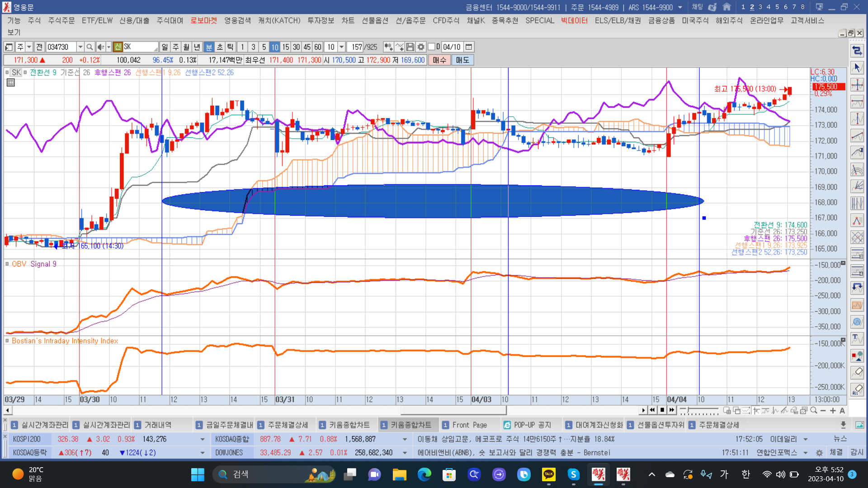Image resolution: width=868 pixels, height=488 pixels.
Task: Click the chart settings gear icon
Action: coord(421,47)
